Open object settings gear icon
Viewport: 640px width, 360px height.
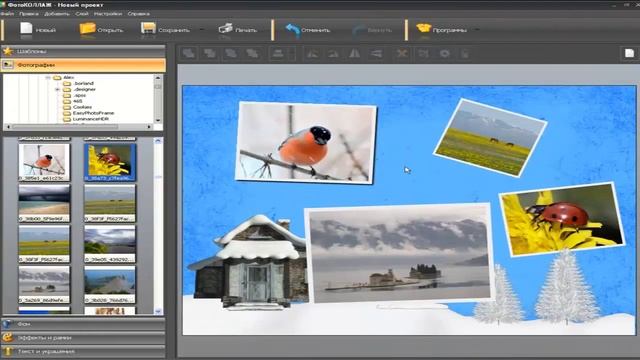(x=444, y=53)
